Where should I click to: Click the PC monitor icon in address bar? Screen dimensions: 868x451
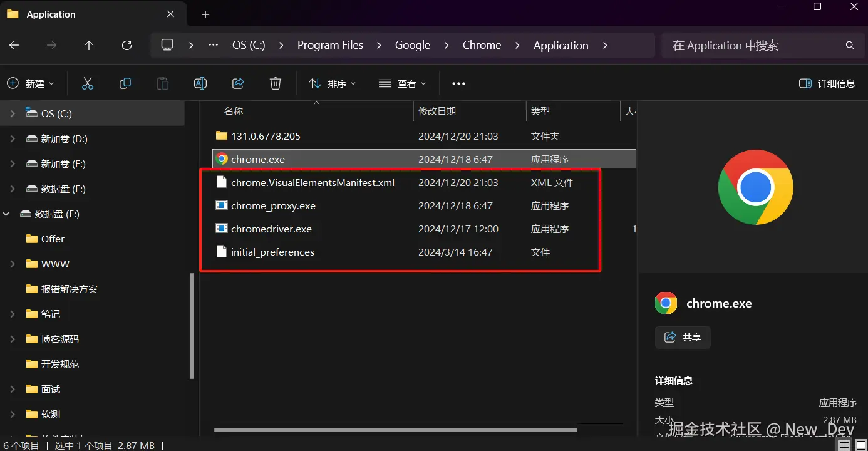(x=167, y=45)
